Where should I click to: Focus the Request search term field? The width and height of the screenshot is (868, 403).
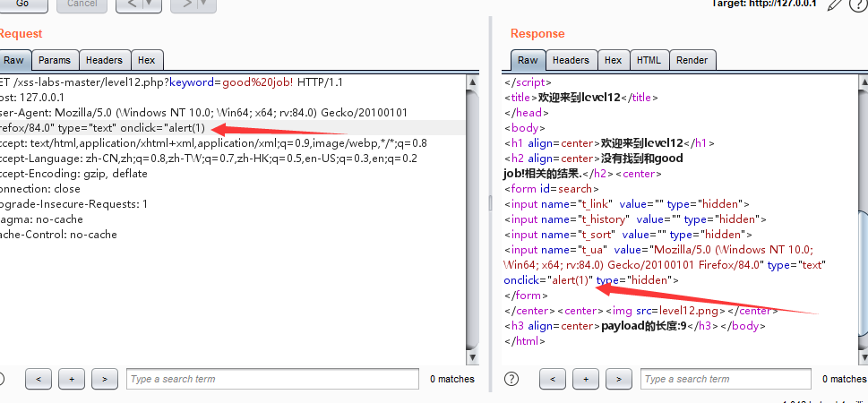tap(272, 379)
